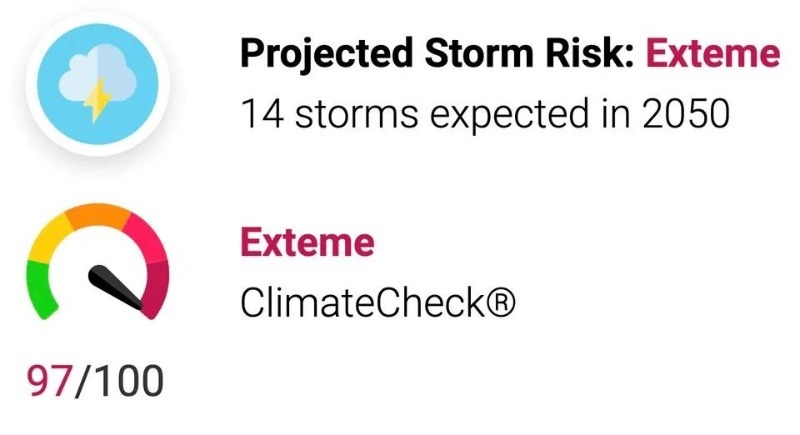Image resolution: width=800 pixels, height=435 pixels.
Task: Click the registered trademark symbol after ClimateCheck
Action: point(502,302)
